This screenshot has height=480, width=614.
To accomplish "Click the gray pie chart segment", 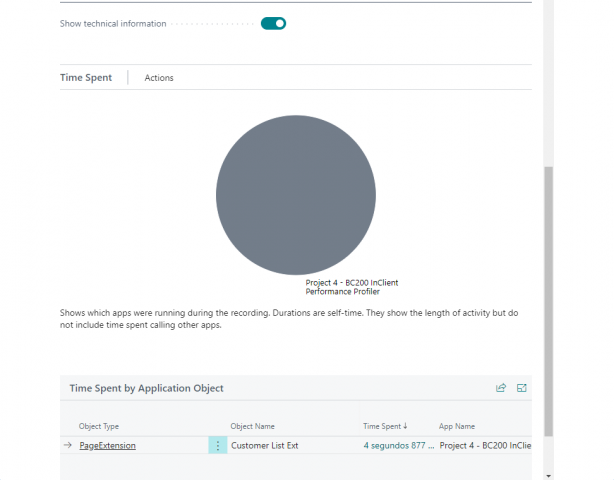I will [295, 195].
